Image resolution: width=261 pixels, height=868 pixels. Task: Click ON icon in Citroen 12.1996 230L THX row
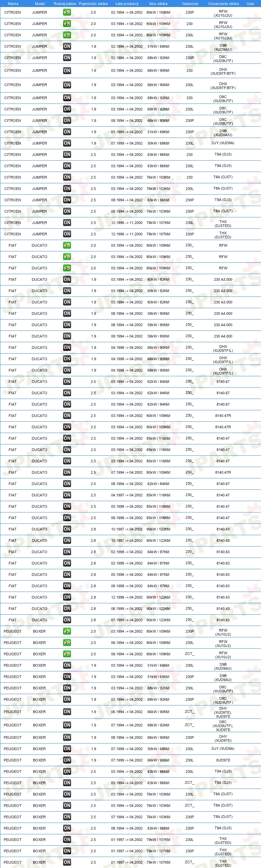point(67,223)
